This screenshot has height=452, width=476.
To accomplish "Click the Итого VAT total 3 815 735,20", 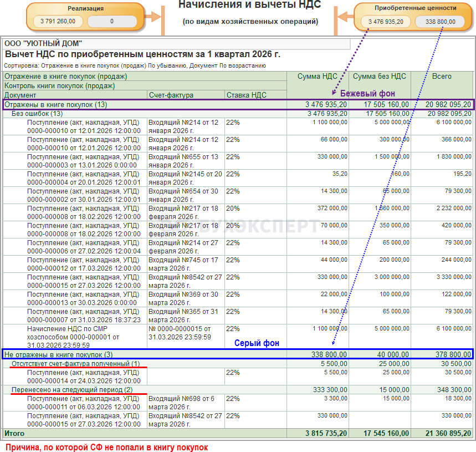I will [326, 433].
